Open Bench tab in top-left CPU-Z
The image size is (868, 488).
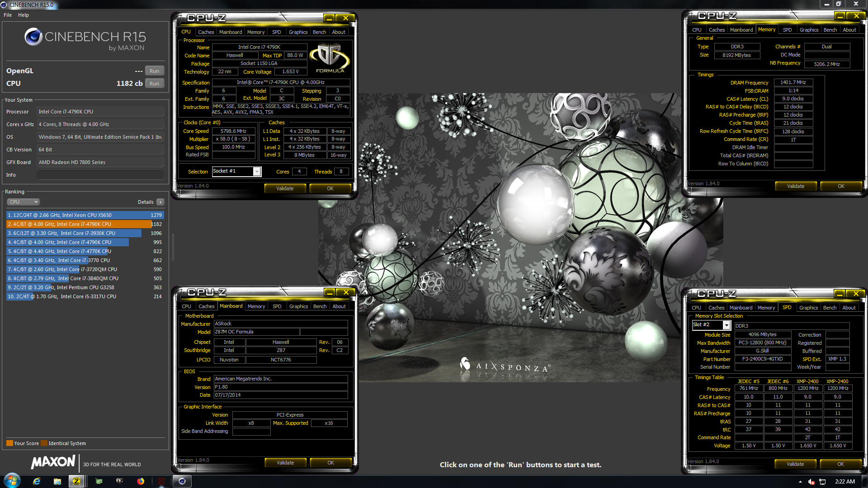(x=319, y=32)
